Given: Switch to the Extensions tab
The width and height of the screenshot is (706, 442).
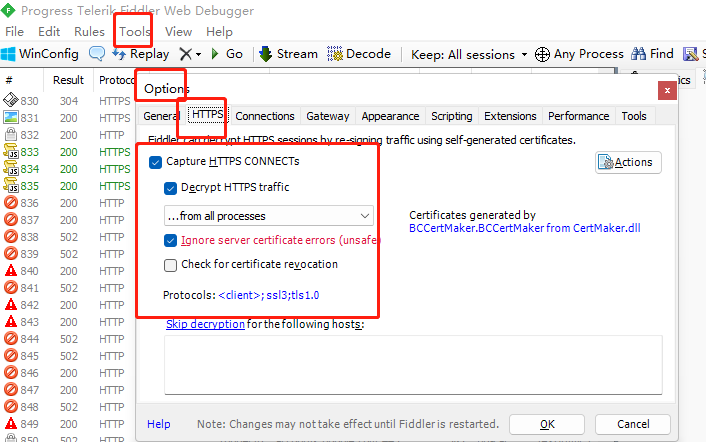Looking at the screenshot, I should pos(510,116).
